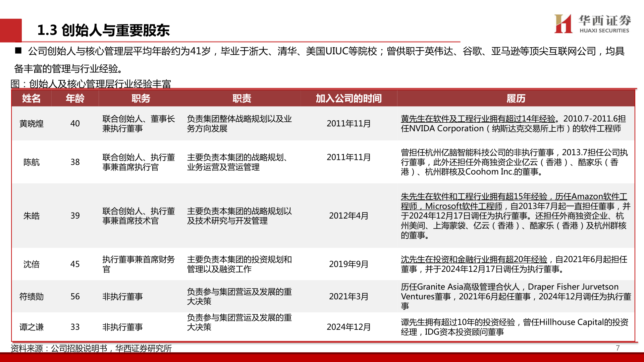This screenshot has width=644, height=362.
Task: Click age value 40 for 黄晓煌
Action: coord(75,124)
